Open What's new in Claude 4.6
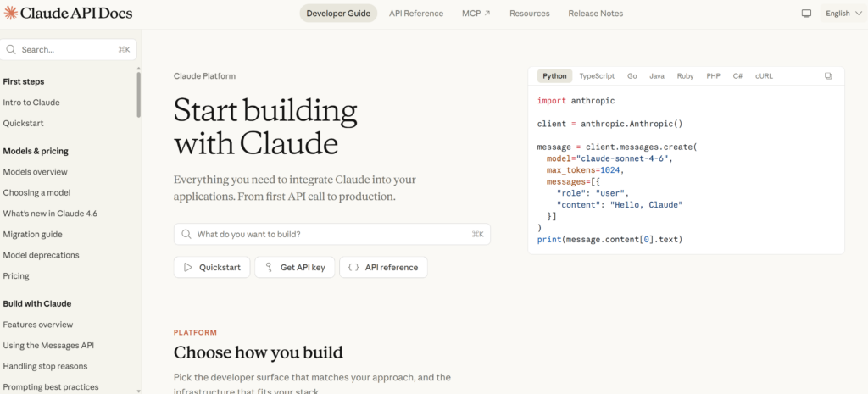868x394 pixels. (50, 214)
